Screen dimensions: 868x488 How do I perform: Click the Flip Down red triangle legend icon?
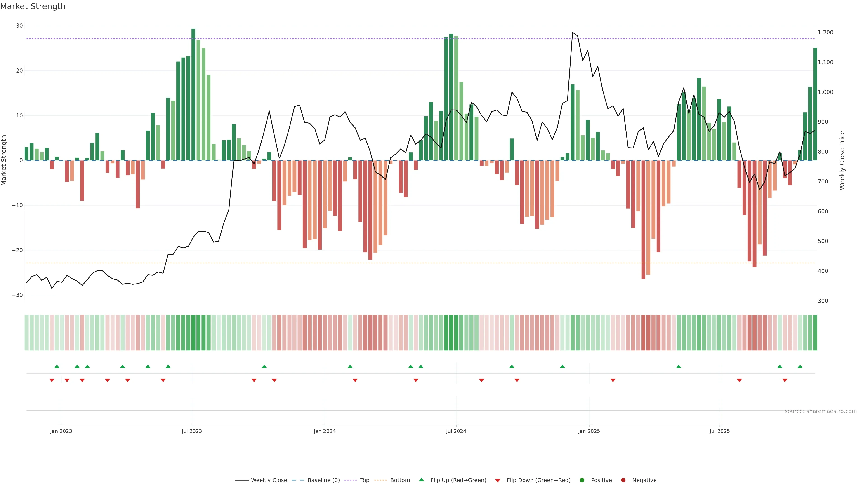coord(498,481)
